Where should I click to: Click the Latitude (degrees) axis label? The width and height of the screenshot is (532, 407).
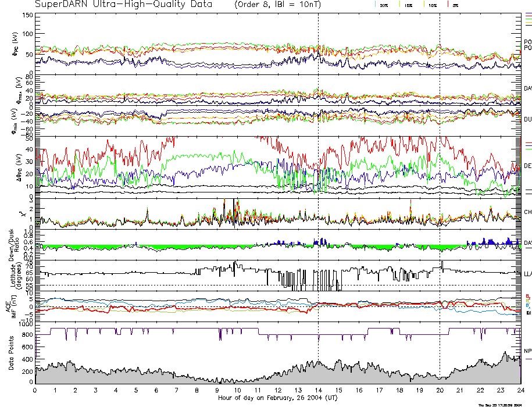click(16, 275)
